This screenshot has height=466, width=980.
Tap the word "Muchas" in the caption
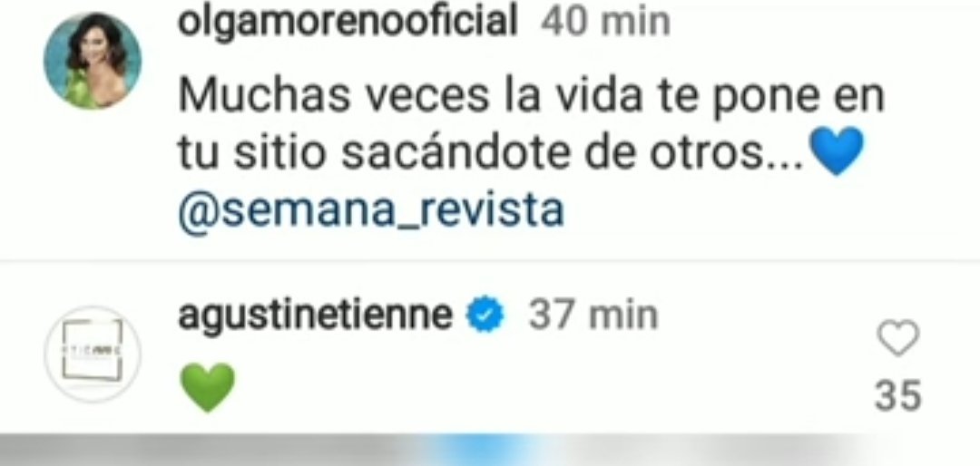pyautogui.click(x=260, y=96)
